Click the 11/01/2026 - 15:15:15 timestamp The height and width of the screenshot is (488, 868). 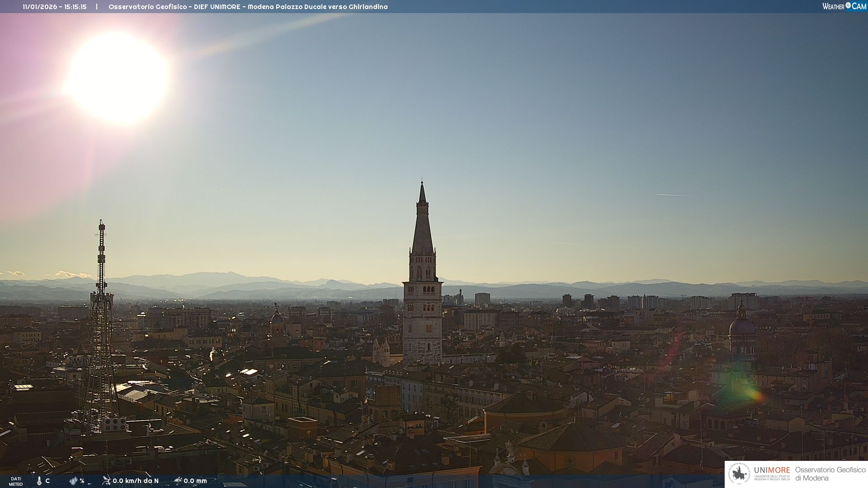coord(55,7)
